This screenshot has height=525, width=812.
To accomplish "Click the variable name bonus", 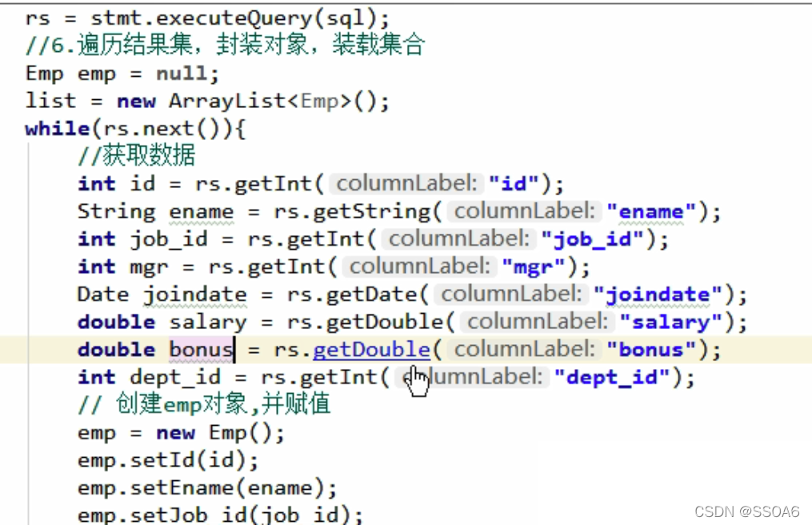I will (x=201, y=350).
